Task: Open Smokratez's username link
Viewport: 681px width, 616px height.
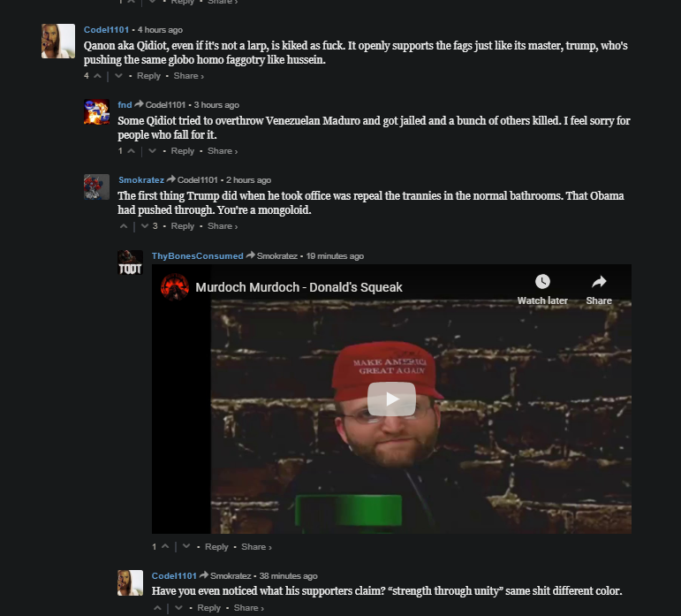Action: pyautogui.click(x=141, y=179)
